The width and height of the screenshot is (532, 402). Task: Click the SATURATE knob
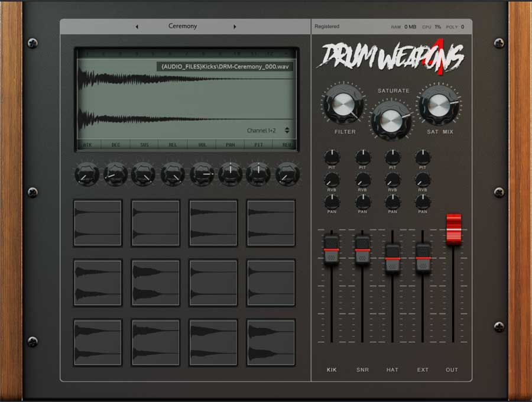coord(391,121)
